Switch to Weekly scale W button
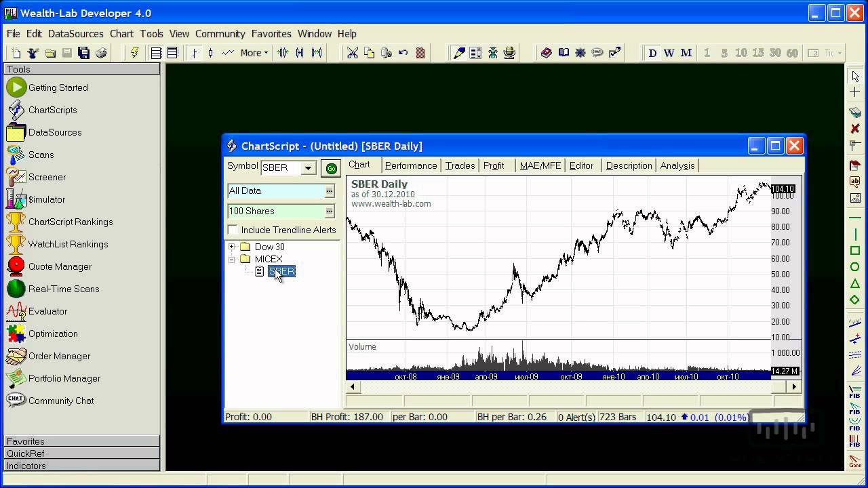The image size is (868, 488). (669, 53)
